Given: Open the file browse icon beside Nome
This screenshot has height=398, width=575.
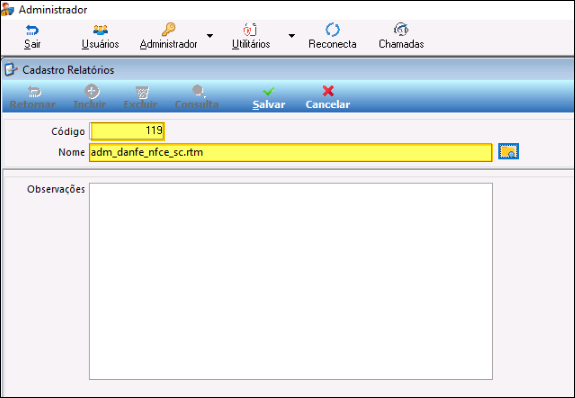Looking at the screenshot, I should point(508,151).
